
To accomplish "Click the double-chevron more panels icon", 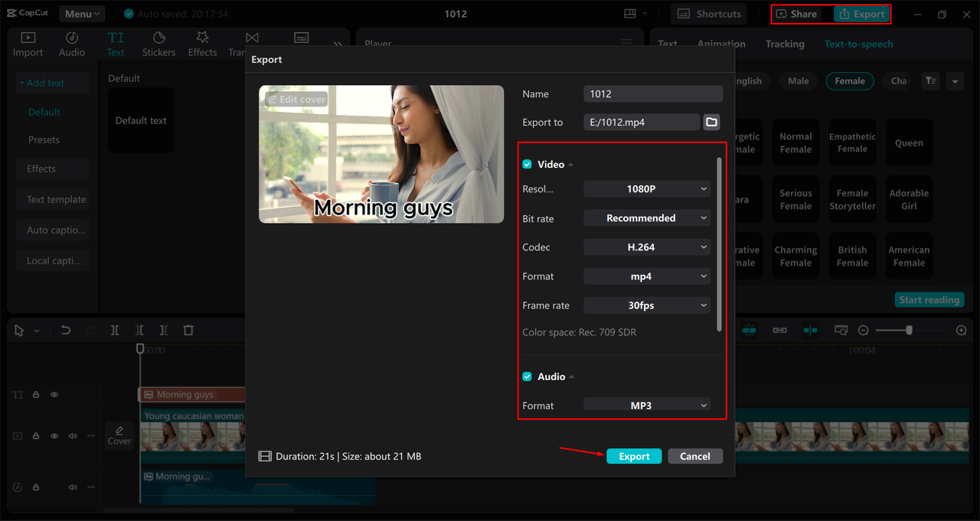I will [x=338, y=44].
